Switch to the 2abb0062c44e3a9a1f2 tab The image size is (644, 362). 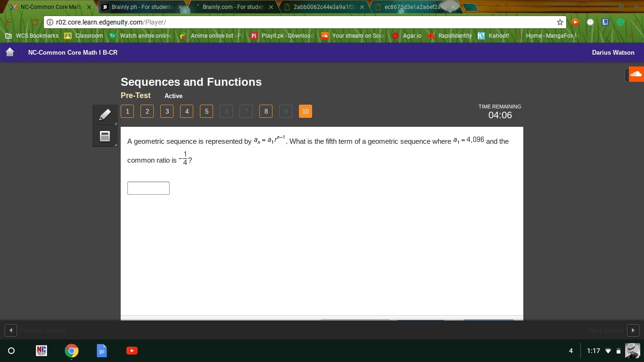323,7
